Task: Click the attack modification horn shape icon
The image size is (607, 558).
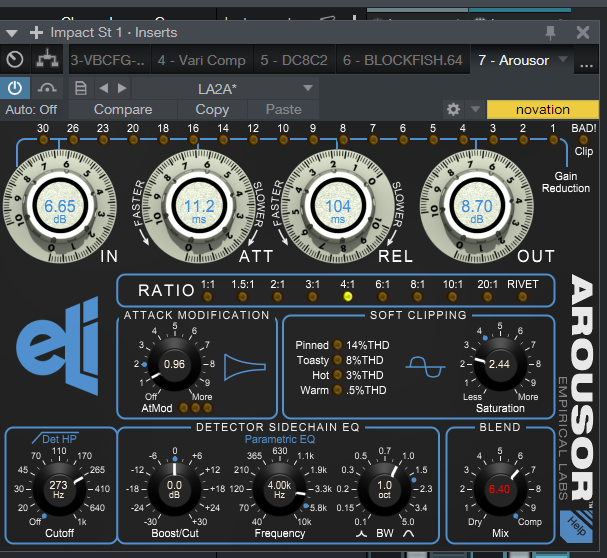Action: [x=245, y=367]
